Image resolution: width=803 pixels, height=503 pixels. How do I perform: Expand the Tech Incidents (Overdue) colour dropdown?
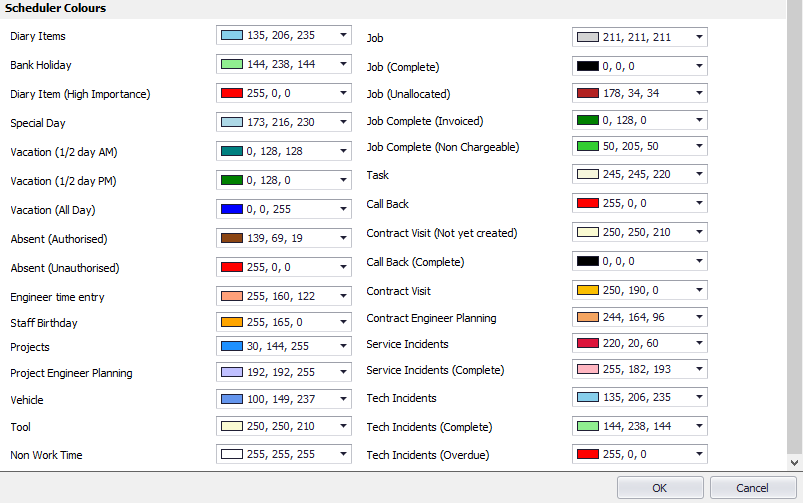[x=699, y=454]
